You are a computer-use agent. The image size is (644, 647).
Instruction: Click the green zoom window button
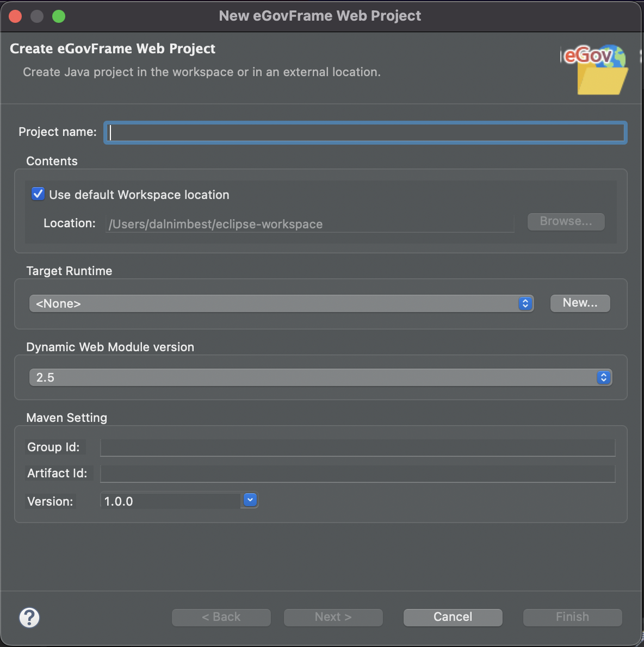[59, 16]
